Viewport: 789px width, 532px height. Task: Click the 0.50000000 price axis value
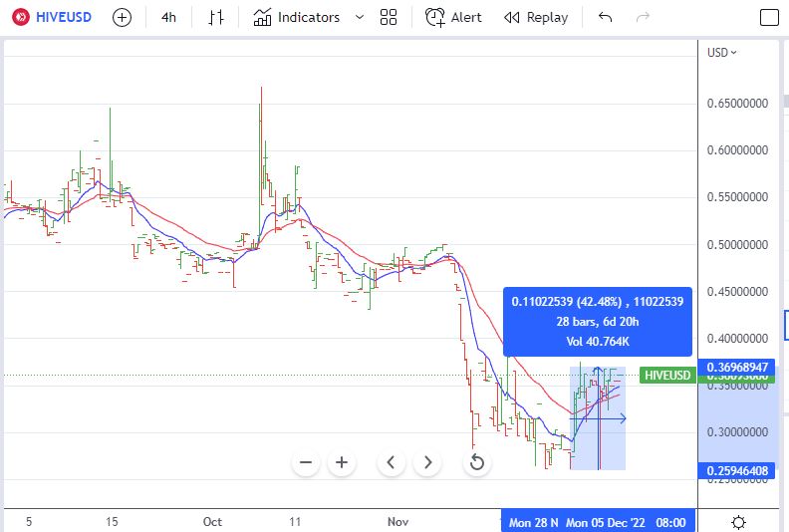coord(737,245)
